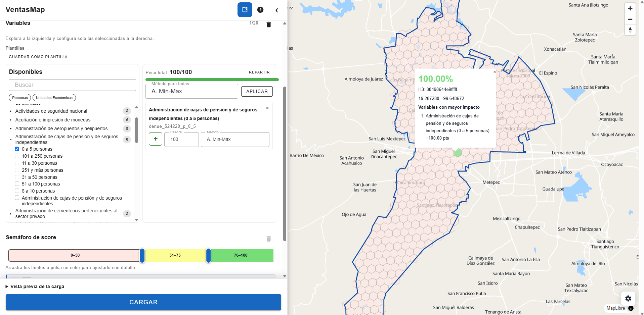Image resolution: width=644 pixels, height=315 pixels.
Task: Remove the selected variable card with X
Action: coord(267,108)
